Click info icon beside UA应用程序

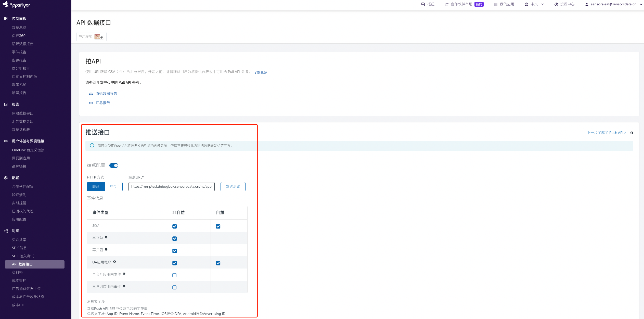(114, 262)
